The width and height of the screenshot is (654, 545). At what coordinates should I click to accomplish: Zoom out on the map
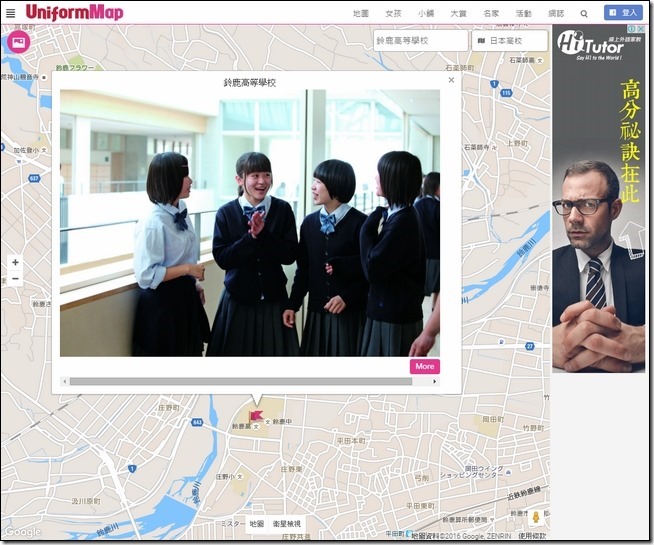(15, 279)
